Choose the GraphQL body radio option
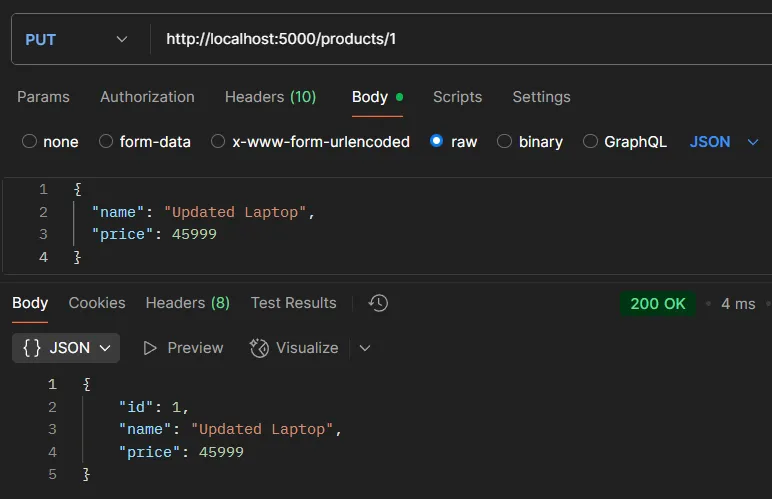The image size is (772, 499). (x=590, y=141)
